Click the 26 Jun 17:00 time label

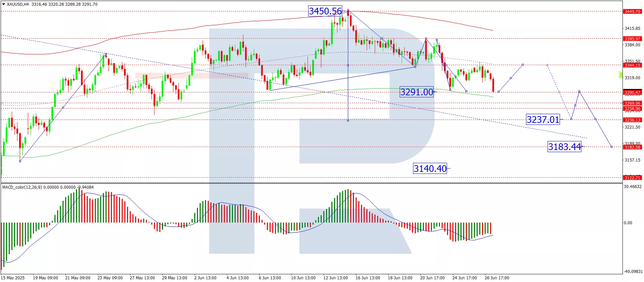(x=496, y=278)
